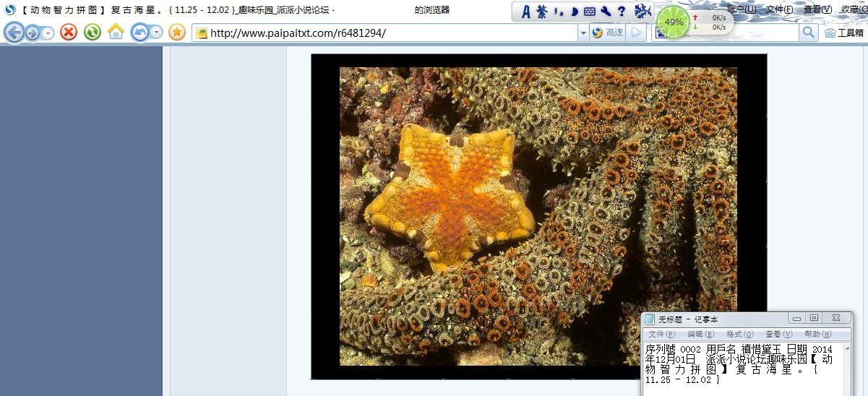Open the history dropdown beside the Forward button
Screen dimensions: 868x396
(48, 33)
